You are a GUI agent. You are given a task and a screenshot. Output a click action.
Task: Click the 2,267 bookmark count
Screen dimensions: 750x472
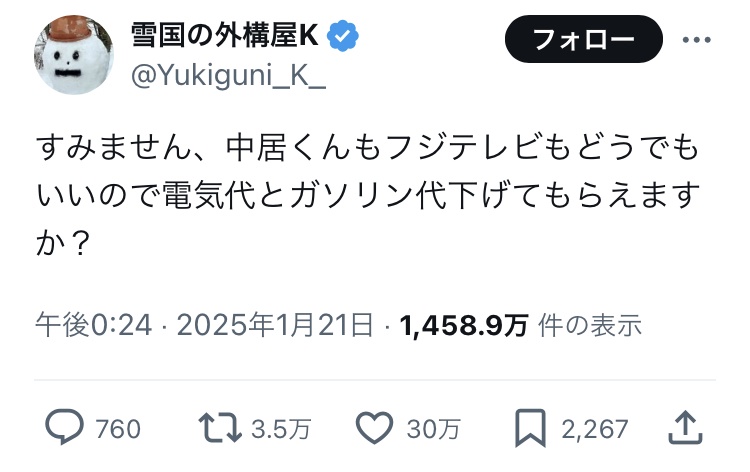pos(594,430)
